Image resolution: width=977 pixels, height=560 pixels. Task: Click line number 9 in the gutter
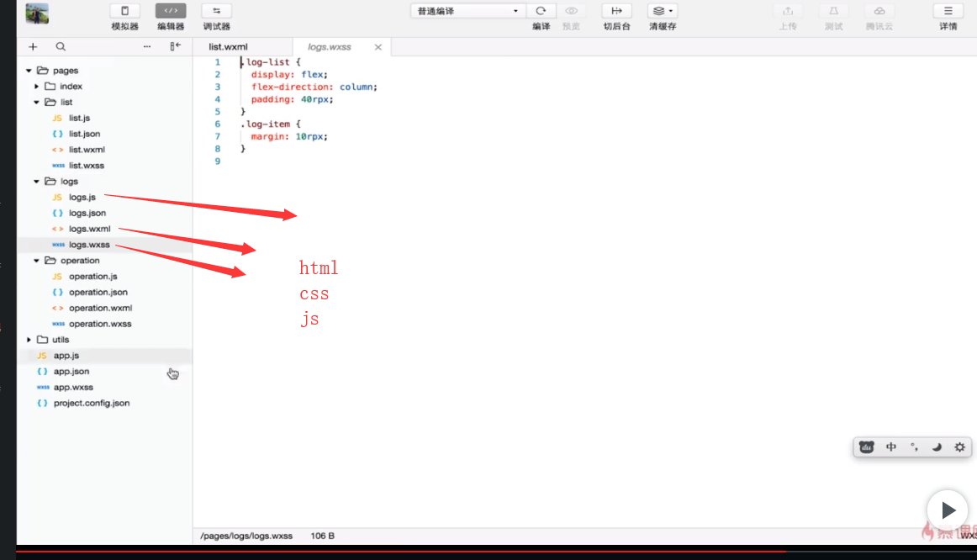(x=218, y=161)
